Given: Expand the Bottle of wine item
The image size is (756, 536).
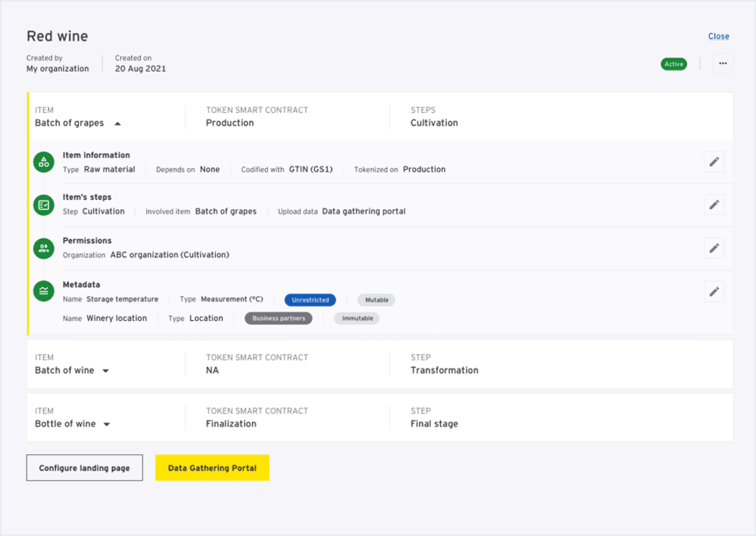Looking at the screenshot, I should tap(107, 424).
